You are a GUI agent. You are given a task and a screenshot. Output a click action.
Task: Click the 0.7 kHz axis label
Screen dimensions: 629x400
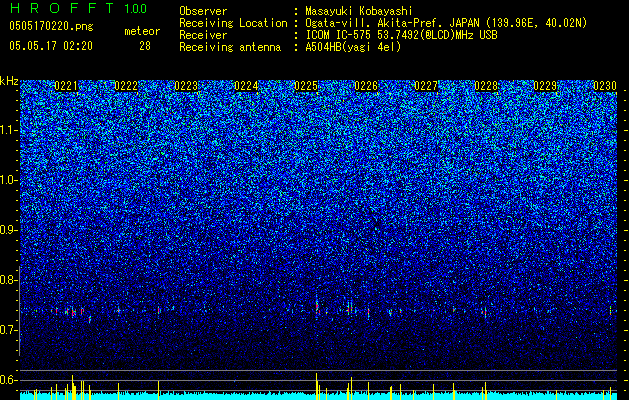tap(9, 330)
